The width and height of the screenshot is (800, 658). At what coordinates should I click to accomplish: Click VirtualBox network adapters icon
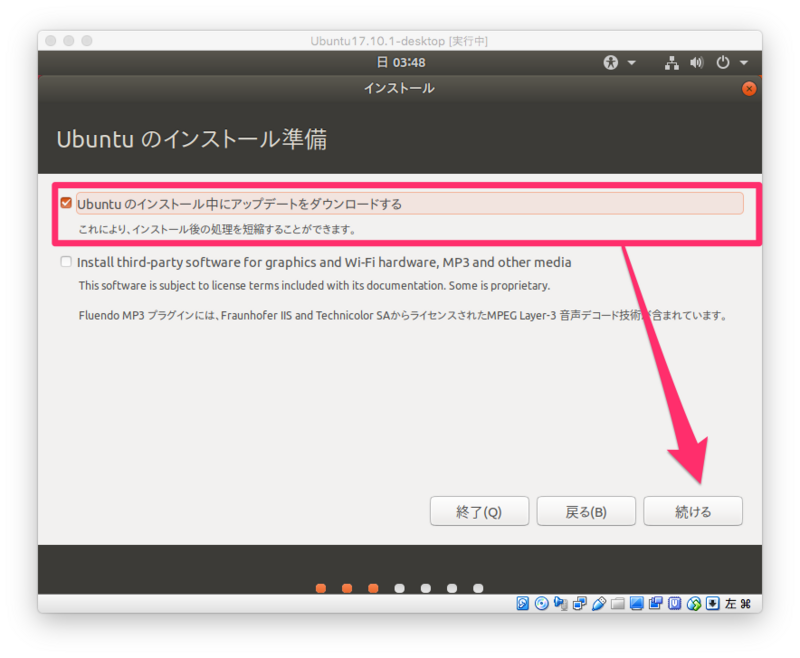click(580, 603)
